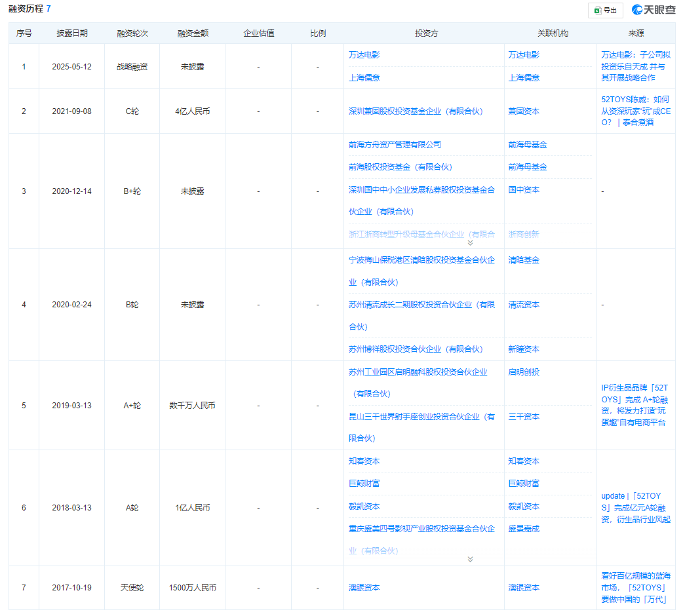Open the related institution 新瞳资本
The height and width of the screenshot is (616, 683).
click(x=524, y=349)
